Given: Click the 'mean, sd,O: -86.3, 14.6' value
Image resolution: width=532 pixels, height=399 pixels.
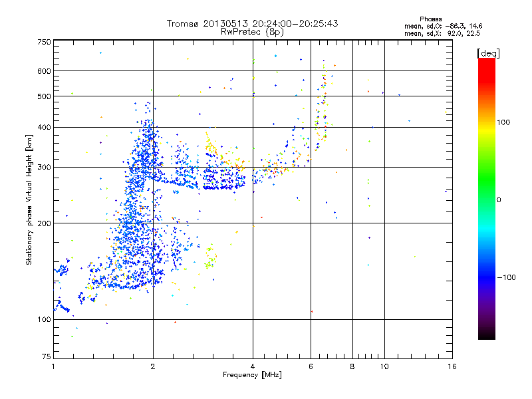Looking at the screenshot, I should [443, 26].
